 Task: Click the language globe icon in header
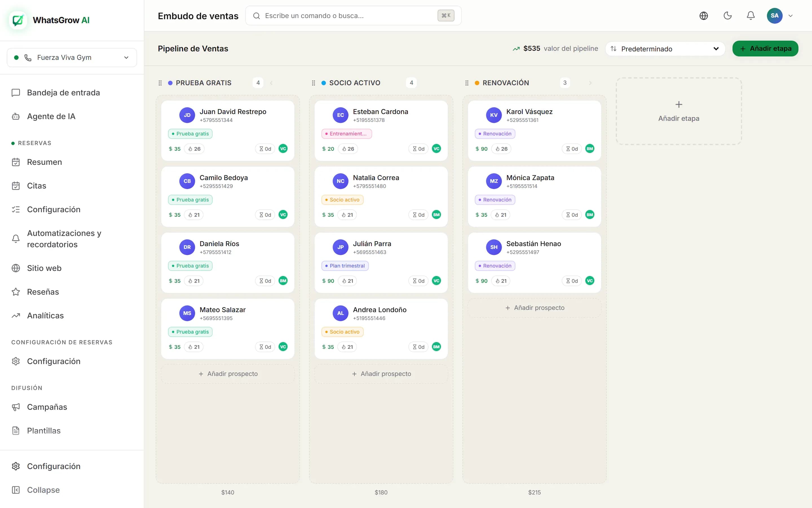click(x=704, y=16)
